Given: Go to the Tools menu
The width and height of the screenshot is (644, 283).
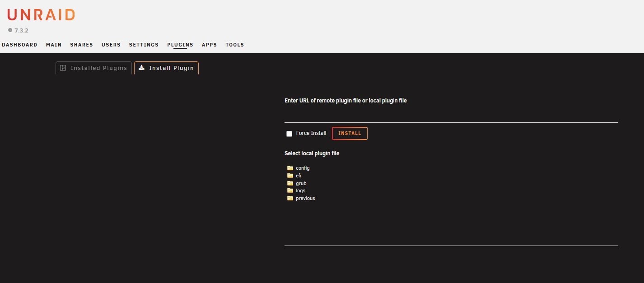Looking at the screenshot, I should coord(235,45).
